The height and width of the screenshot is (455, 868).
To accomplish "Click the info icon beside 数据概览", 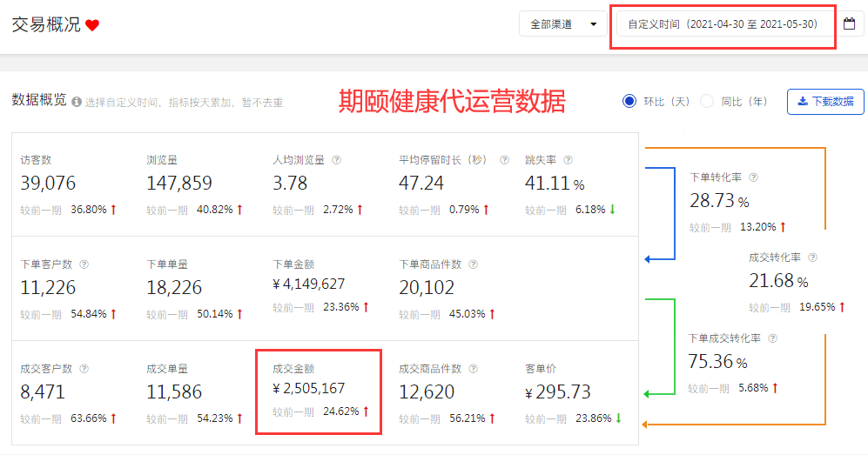I will click(77, 102).
